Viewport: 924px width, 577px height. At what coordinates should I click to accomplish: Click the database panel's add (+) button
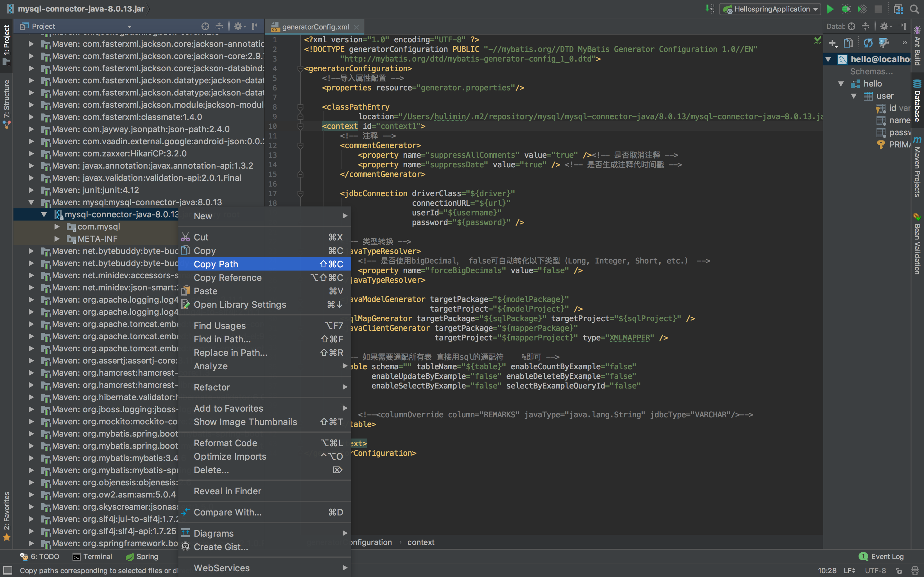click(x=832, y=43)
